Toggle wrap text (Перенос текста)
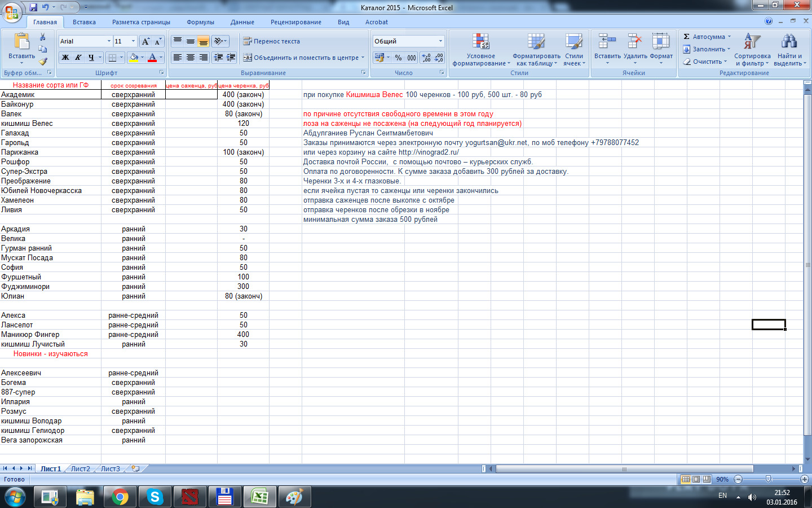This screenshot has height=508, width=812. pos(271,41)
